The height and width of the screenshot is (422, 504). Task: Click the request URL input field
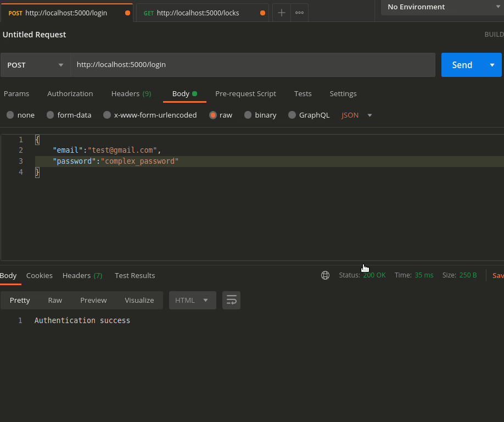[x=253, y=65]
